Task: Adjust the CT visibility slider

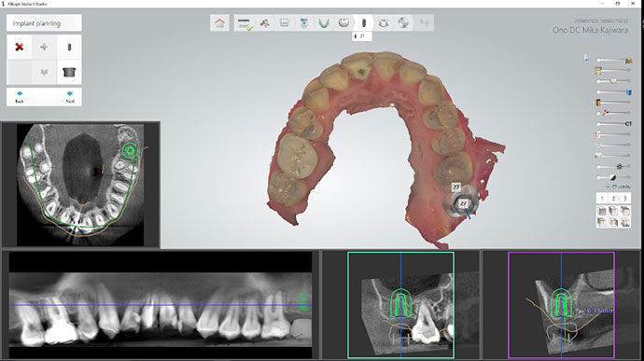Action: 613,124
